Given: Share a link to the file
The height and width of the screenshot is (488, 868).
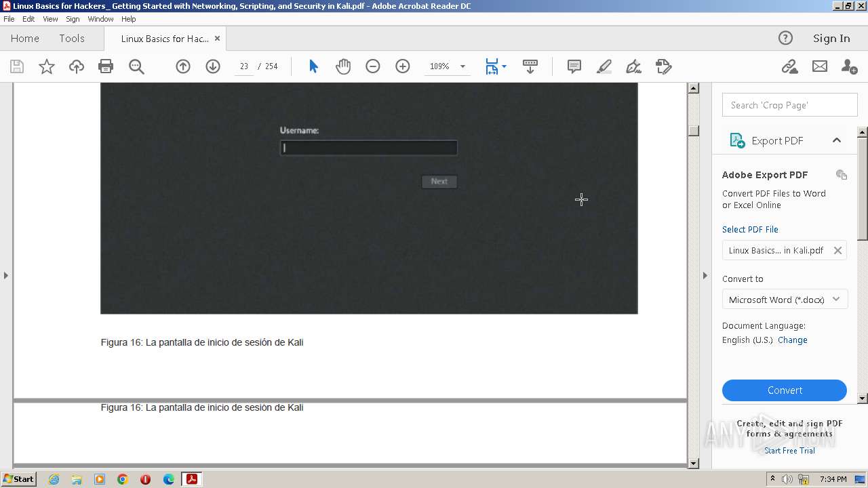Looking at the screenshot, I should (x=789, y=66).
